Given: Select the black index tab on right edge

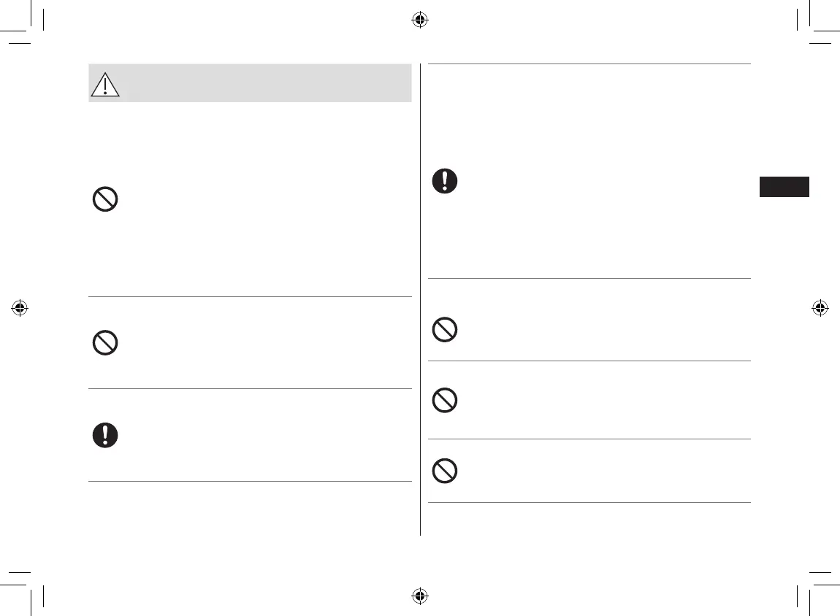Looking at the screenshot, I should 784,186.
